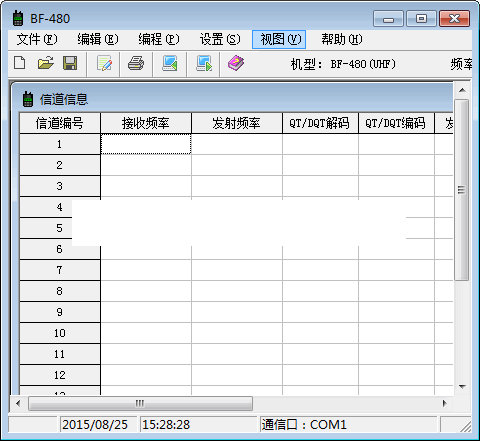This screenshot has height=441, width=480.
Task: Click transmit frequency cell for channel 2
Action: [237, 165]
